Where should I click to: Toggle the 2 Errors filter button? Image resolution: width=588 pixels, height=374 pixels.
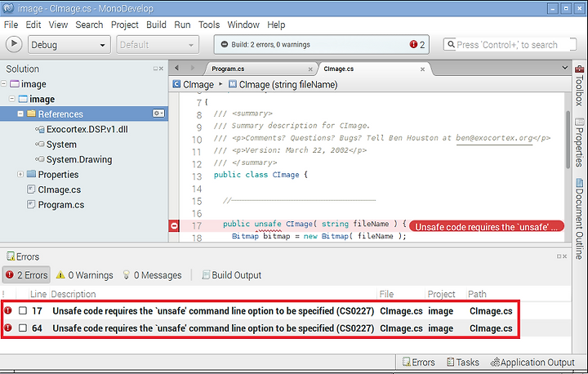(27, 275)
